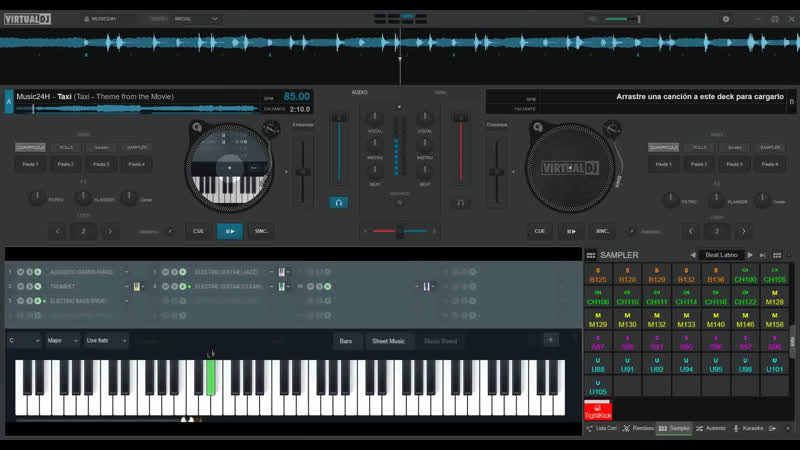Screen dimensions: 800x450
Task: Increase loop length on deck B
Action: [x=743, y=231]
